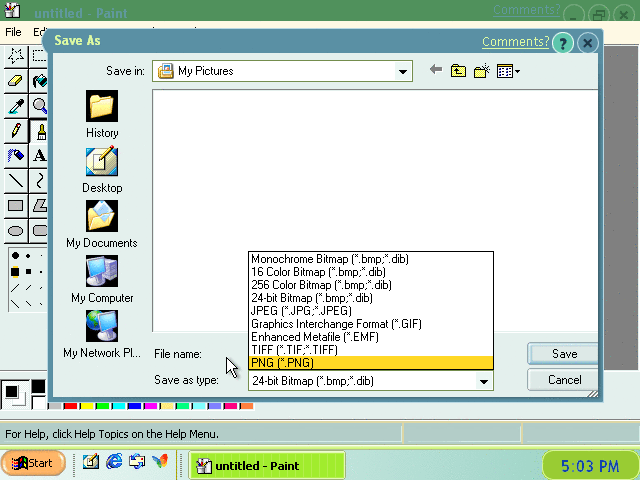Choose 24-bit Bitmap in open list
Viewport: 640px width, 480px height.
point(371,298)
